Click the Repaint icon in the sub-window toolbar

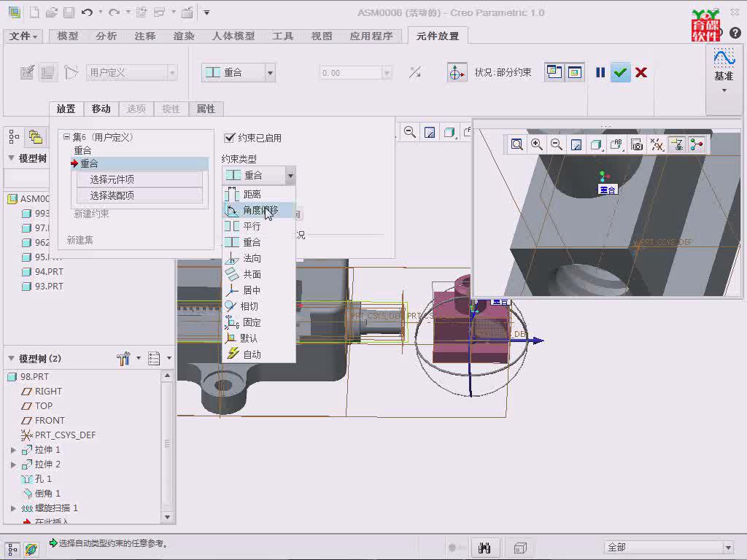(x=576, y=144)
